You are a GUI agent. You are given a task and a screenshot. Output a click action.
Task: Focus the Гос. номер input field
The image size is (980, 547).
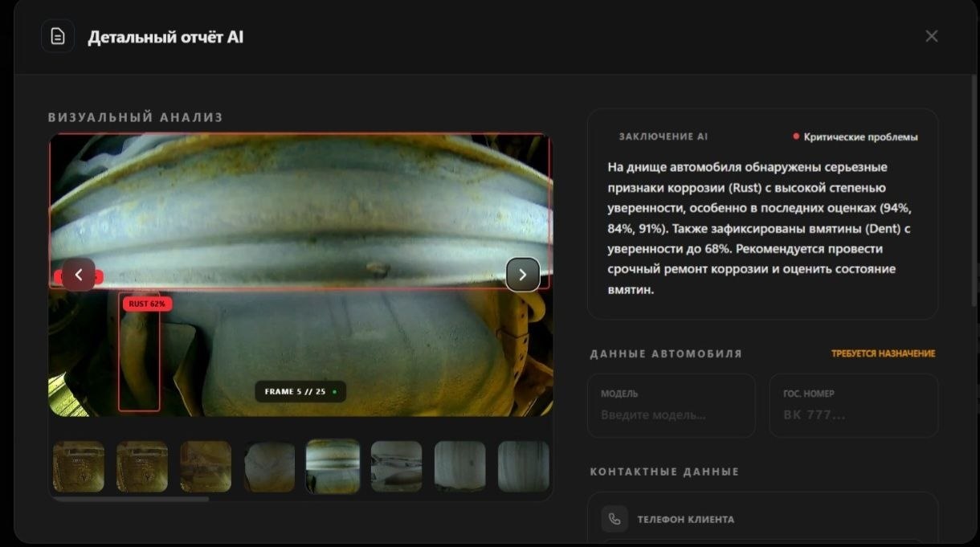point(853,414)
